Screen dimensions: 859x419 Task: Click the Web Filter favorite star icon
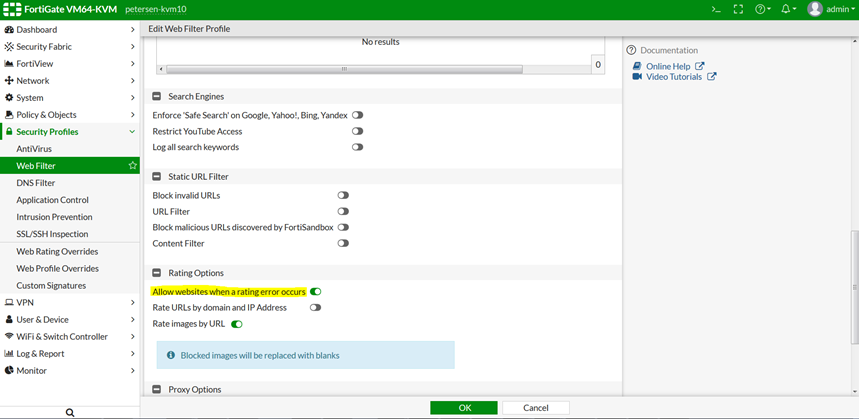click(133, 166)
